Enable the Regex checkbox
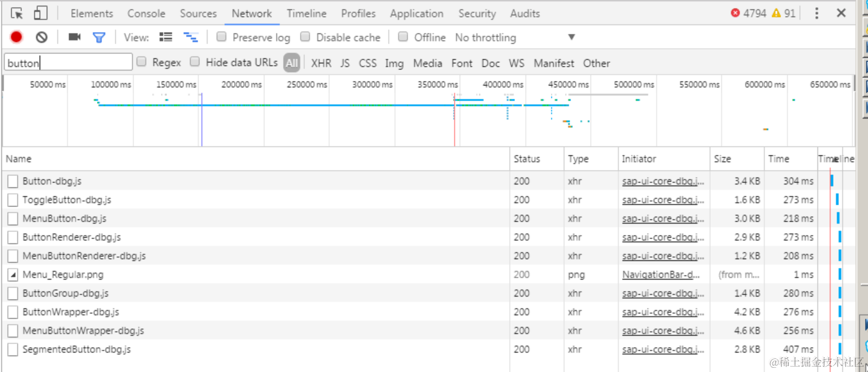Viewport: 868px width, 372px height. point(141,61)
